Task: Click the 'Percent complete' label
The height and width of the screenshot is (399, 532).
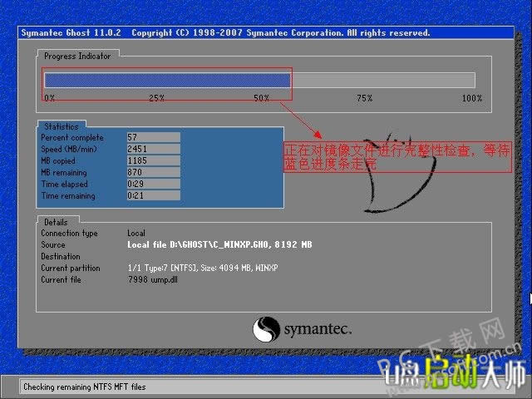Action: click(x=72, y=138)
